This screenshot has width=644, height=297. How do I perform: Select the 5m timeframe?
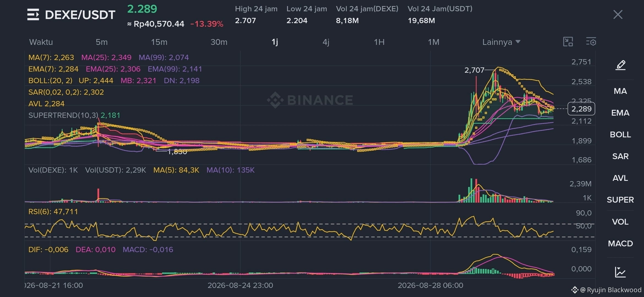pyautogui.click(x=102, y=42)
